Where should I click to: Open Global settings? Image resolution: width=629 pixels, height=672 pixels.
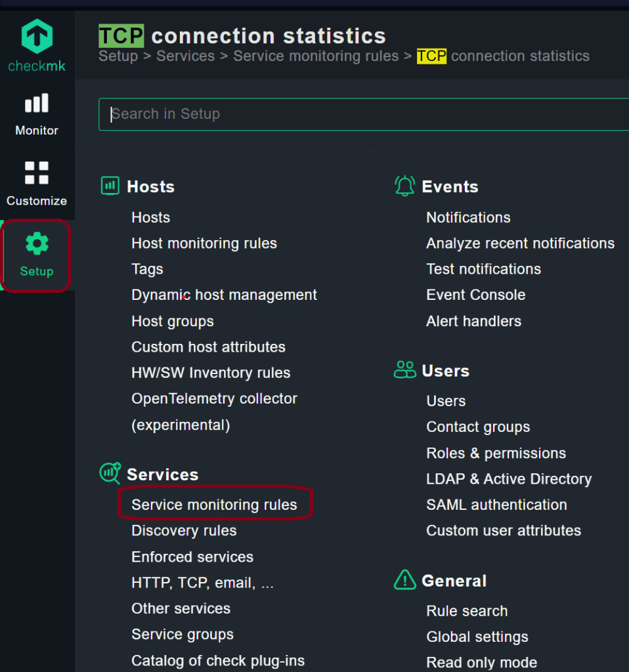coord(477,637)
